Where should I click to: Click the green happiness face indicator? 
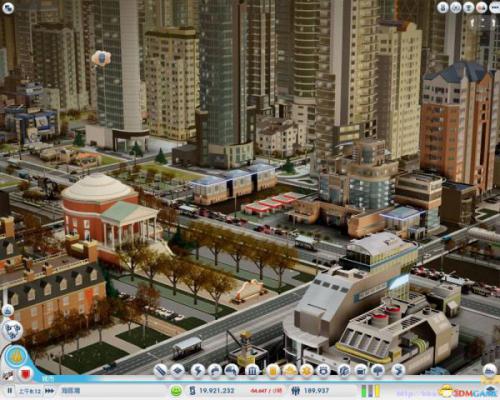pos(176,391)
